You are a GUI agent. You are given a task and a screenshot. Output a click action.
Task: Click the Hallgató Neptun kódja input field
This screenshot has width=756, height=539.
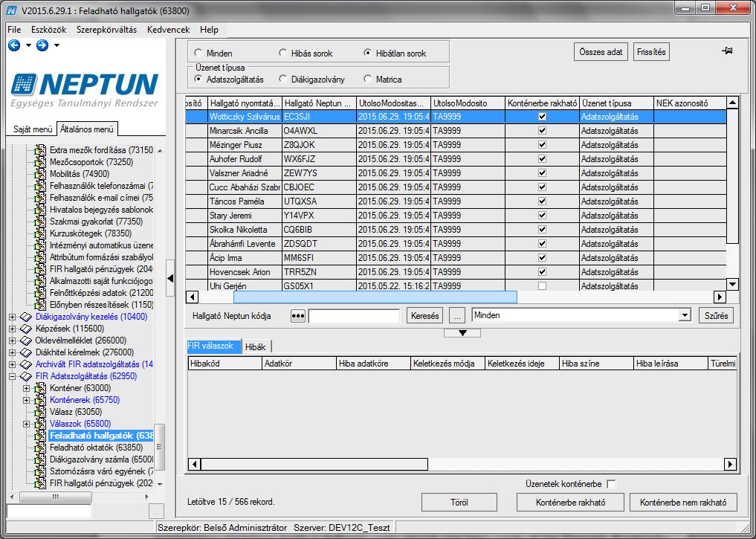click(354, 316)
